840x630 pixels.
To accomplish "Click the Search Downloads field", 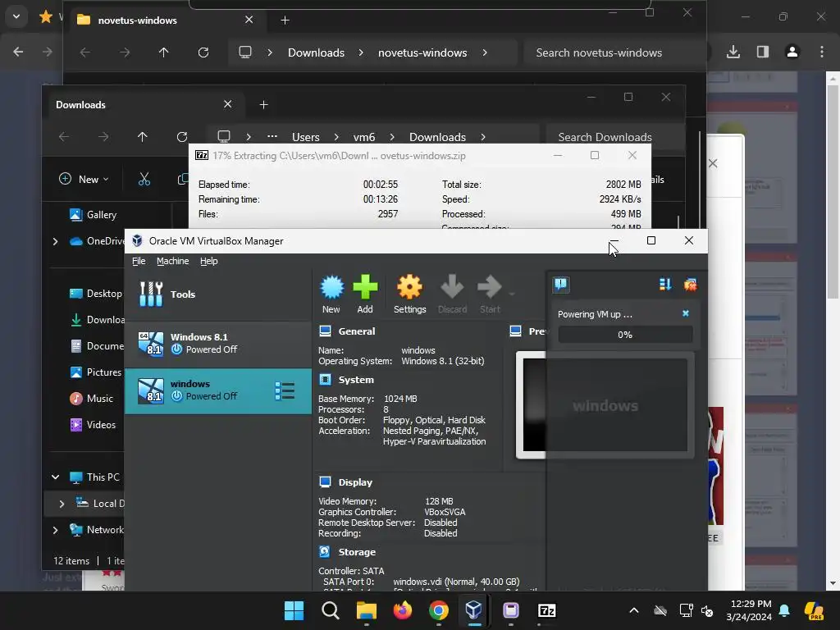I will [615, 137].
